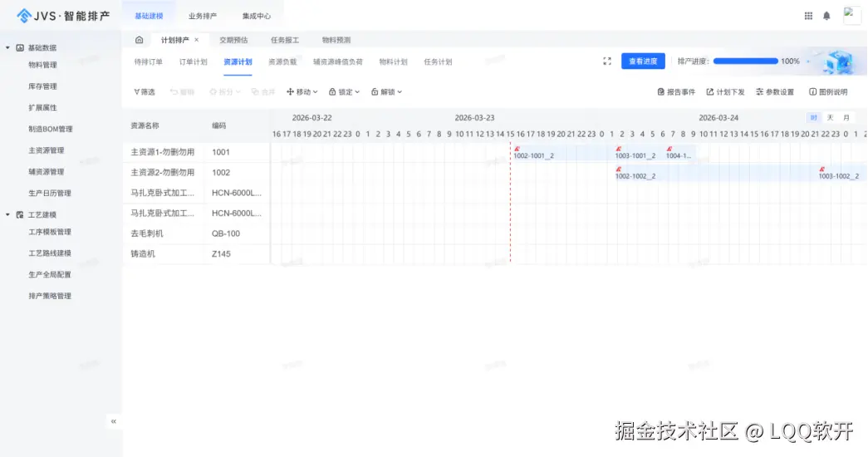
Task: Open the 资源计划 sub-tab
Action: pos(238,62)
